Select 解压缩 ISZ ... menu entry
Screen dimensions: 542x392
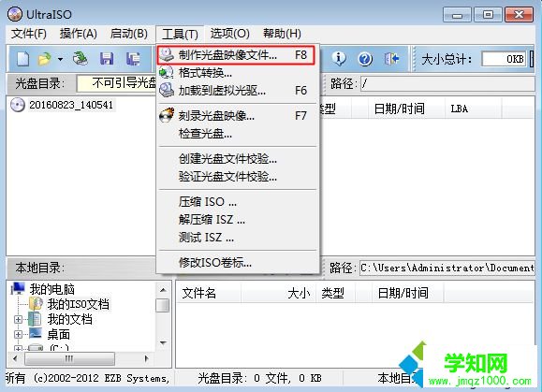point(238,219)
